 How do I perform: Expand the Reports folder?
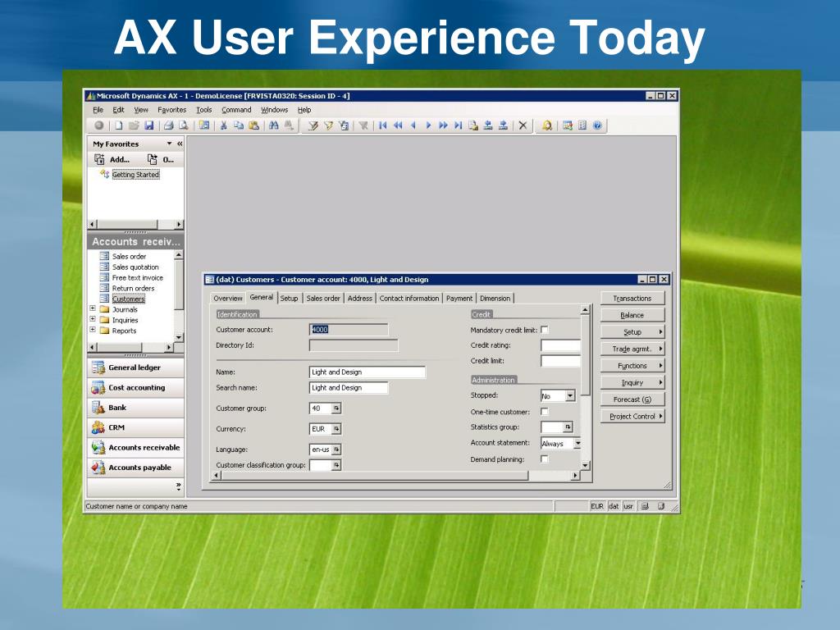tap(93, 330)
